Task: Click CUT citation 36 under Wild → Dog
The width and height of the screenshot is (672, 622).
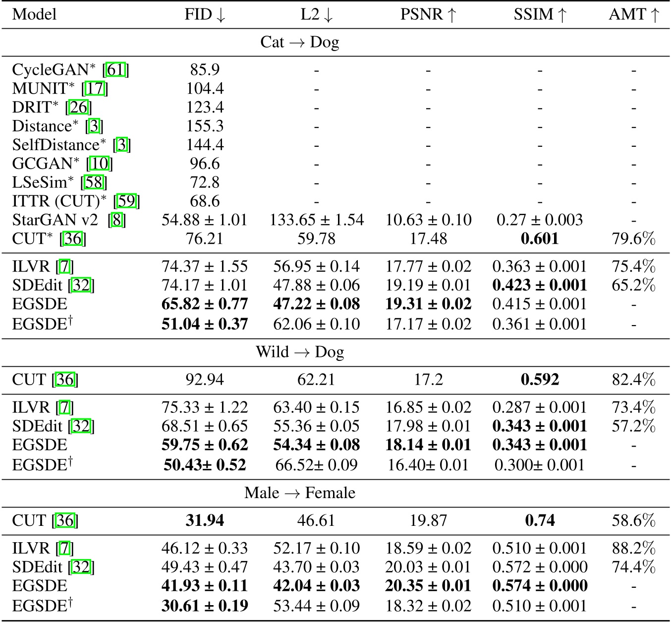Action: (65, 380)
